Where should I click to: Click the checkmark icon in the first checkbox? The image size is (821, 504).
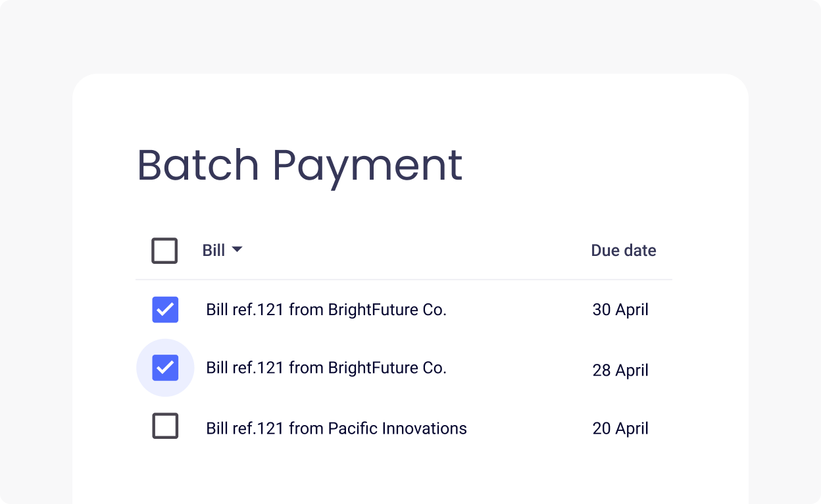click(164, 309)
